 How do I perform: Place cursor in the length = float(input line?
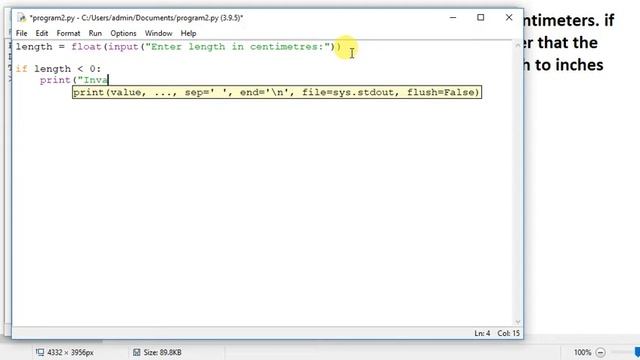[x=178, y=47]
